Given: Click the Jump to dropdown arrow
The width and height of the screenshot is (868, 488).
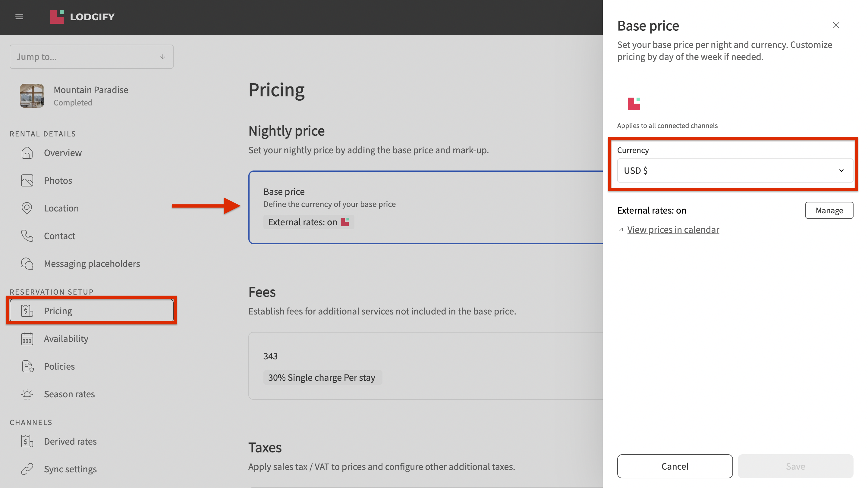Looking at the screenshot, I should coord(163,57).
